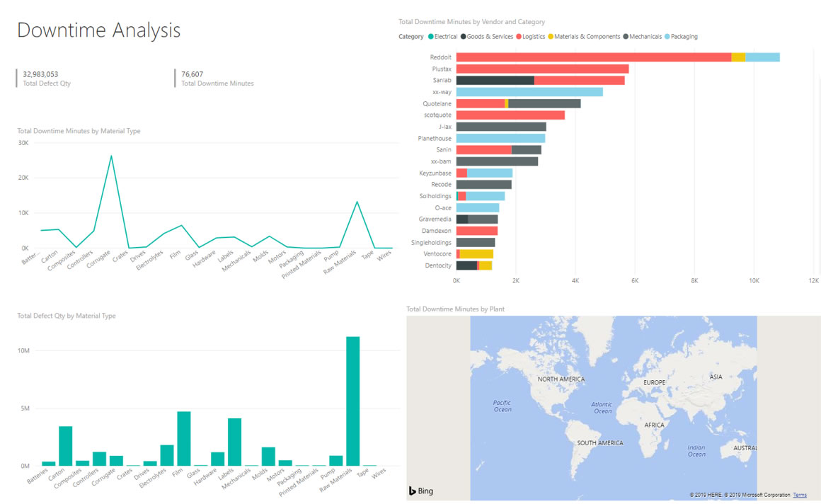This screenshot has width=821, height=504.
Task: Click the xx-way Packaging bar
Action: pos(529,92)
